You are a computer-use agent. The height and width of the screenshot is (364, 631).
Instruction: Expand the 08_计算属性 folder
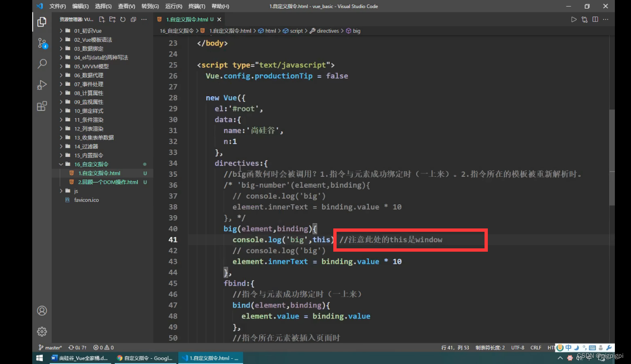[102, 93]
